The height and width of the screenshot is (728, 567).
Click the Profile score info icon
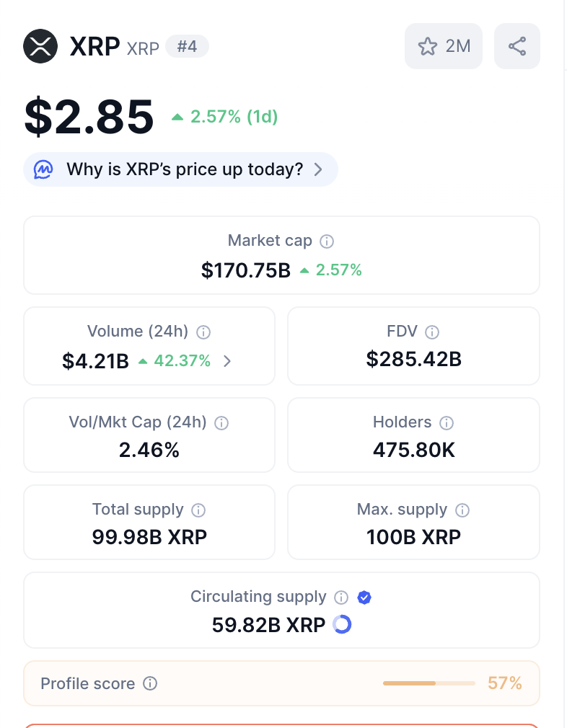[150, 683]
